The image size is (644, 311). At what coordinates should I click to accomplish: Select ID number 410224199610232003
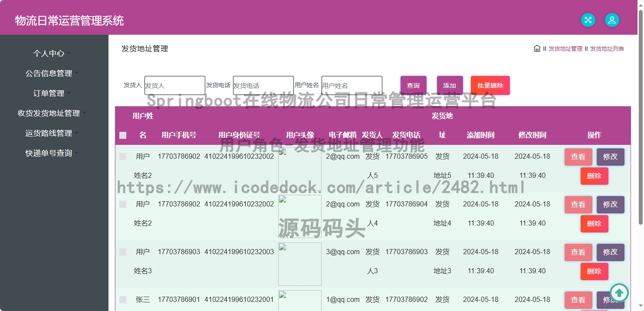coord(239,252)
